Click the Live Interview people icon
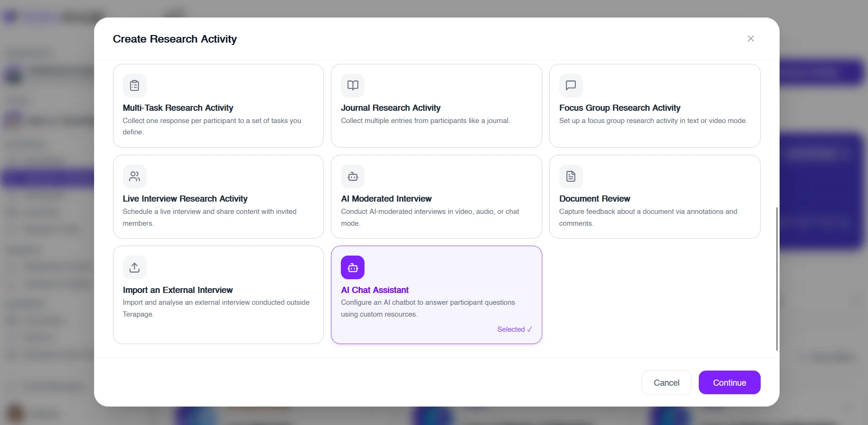This screenshot has height=425, width=868. point(135,177)
